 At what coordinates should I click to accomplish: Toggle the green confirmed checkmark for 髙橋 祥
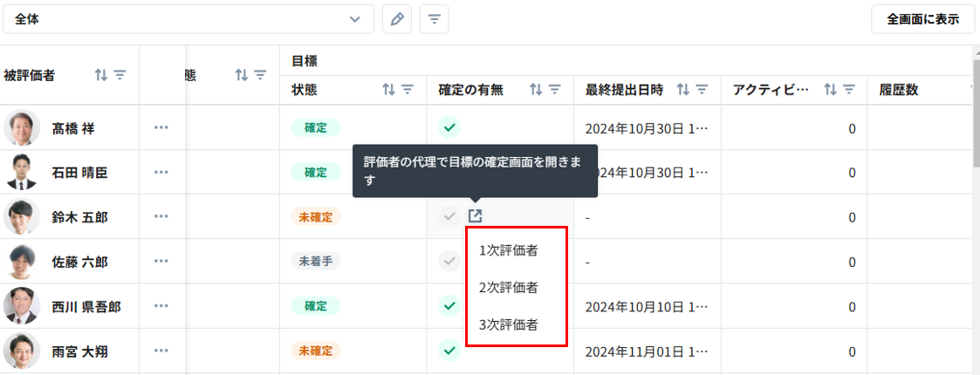pyautogui.click(x=449, y=128)
